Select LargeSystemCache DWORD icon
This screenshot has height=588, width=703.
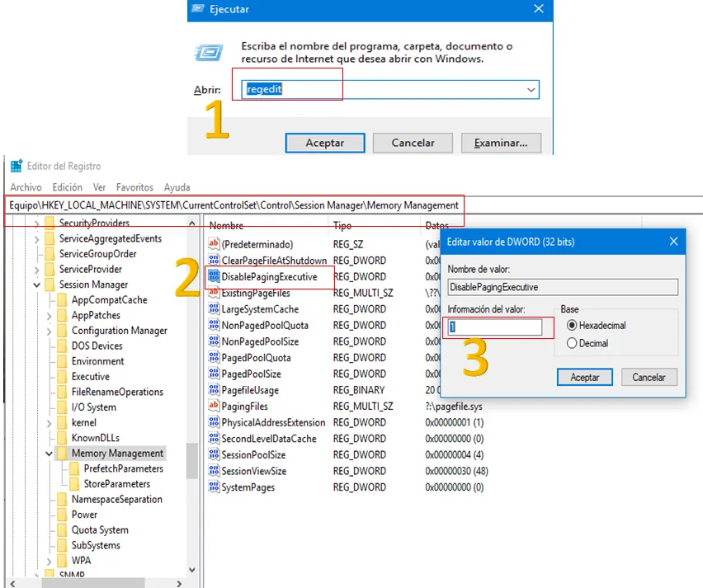214,308
